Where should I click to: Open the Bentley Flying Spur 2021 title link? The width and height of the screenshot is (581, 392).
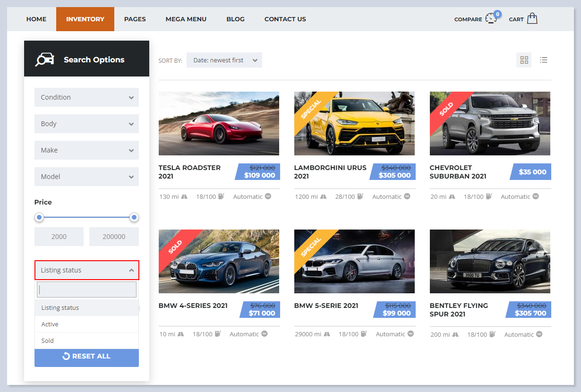point(459,310)
